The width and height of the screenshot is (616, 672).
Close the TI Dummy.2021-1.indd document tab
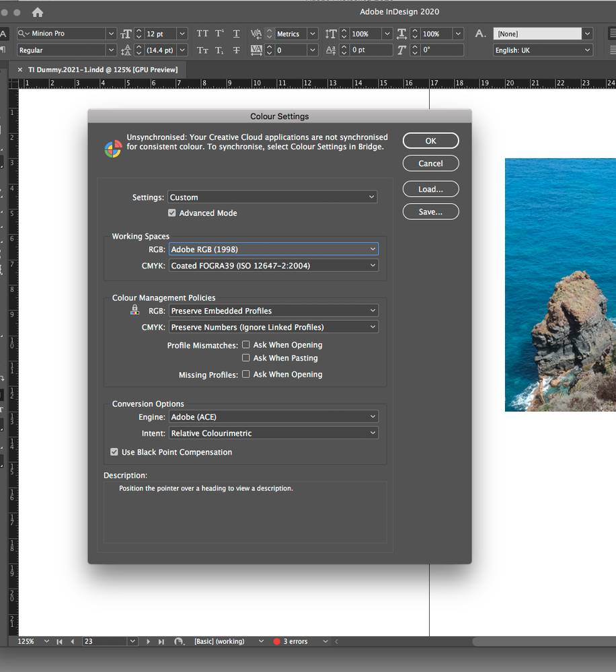(x=20, y=69)
